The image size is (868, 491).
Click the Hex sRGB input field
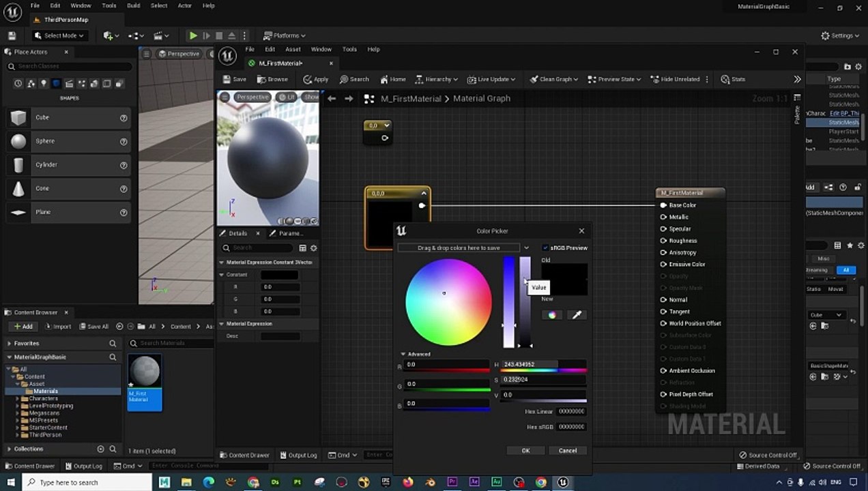(x=572, y=427)
